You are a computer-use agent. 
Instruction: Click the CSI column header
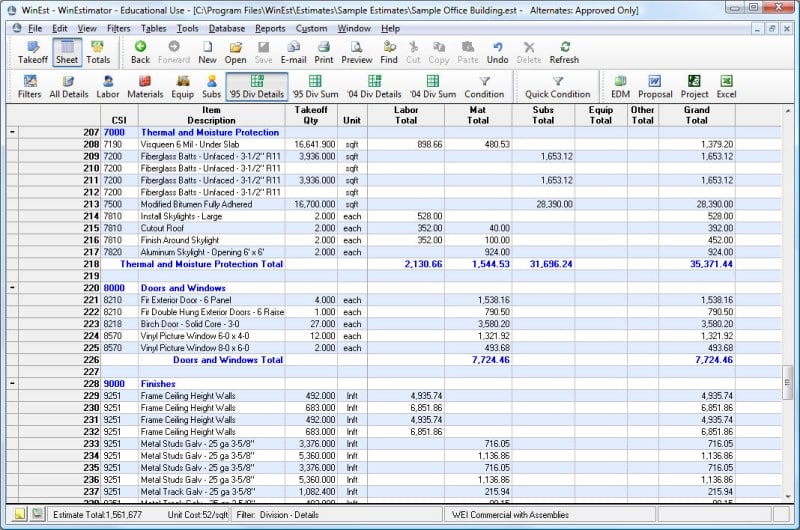click(119, 115)
